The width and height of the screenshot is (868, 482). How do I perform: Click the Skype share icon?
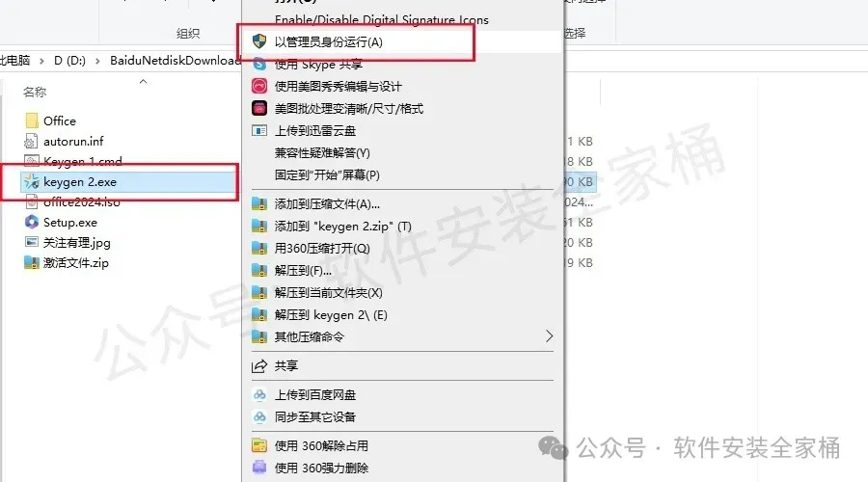[259, 64]
